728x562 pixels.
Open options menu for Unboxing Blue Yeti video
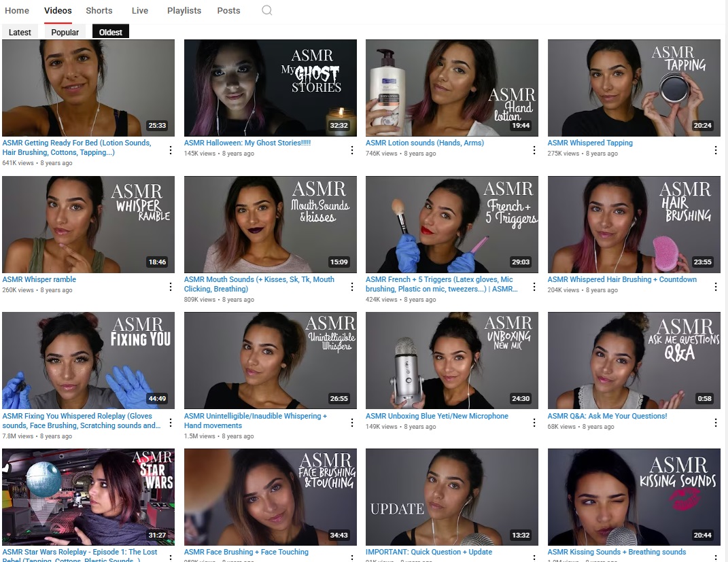point(534,423)
